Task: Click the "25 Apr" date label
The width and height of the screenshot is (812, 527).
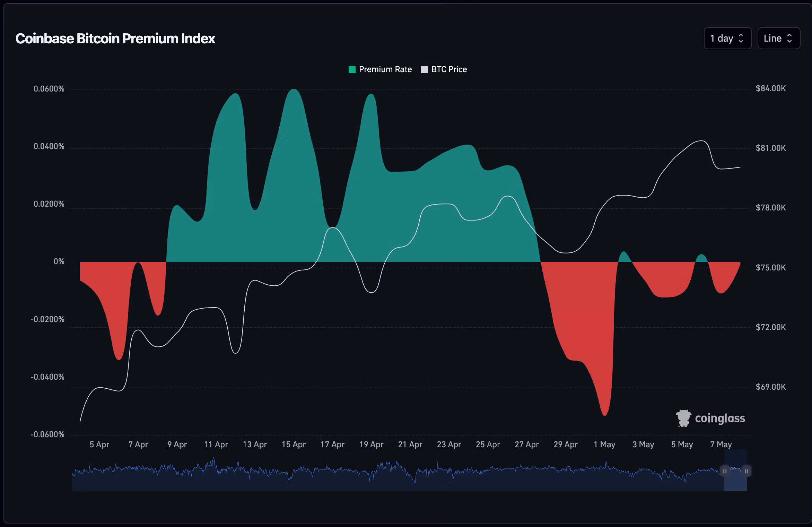Action: click(x=488, y=444)
